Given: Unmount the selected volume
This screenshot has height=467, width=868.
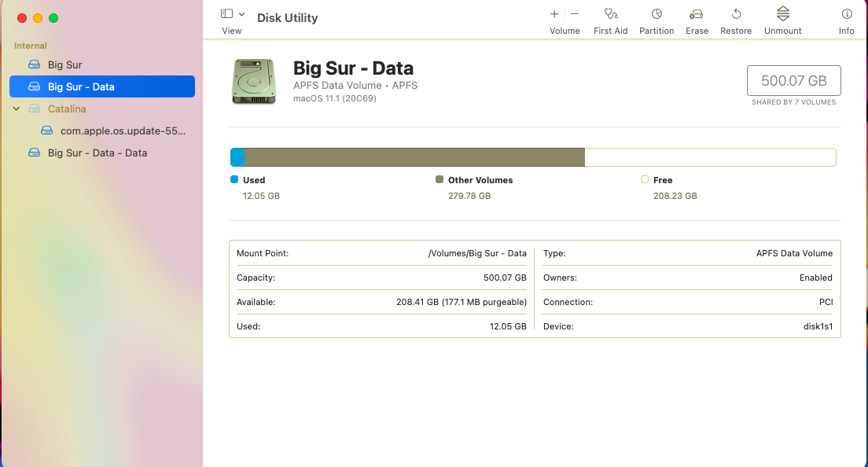Looking at the screenshot, I should 783,14.
